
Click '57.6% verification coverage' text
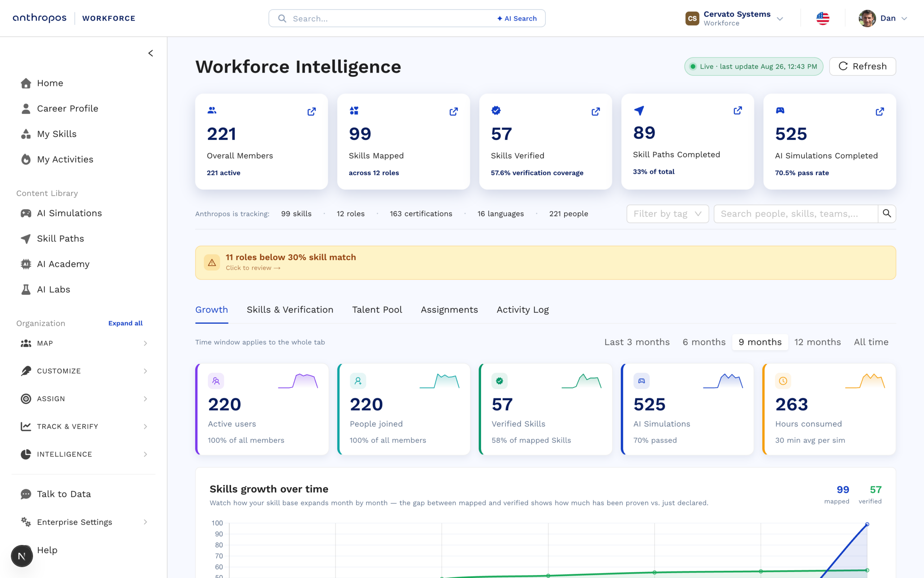click(537, 173)
